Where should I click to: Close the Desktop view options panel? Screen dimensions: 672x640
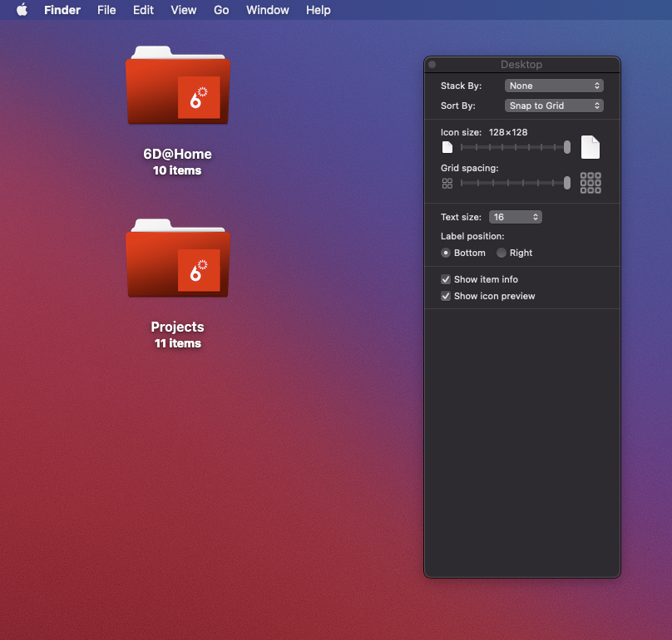click(x=432, y=64)
